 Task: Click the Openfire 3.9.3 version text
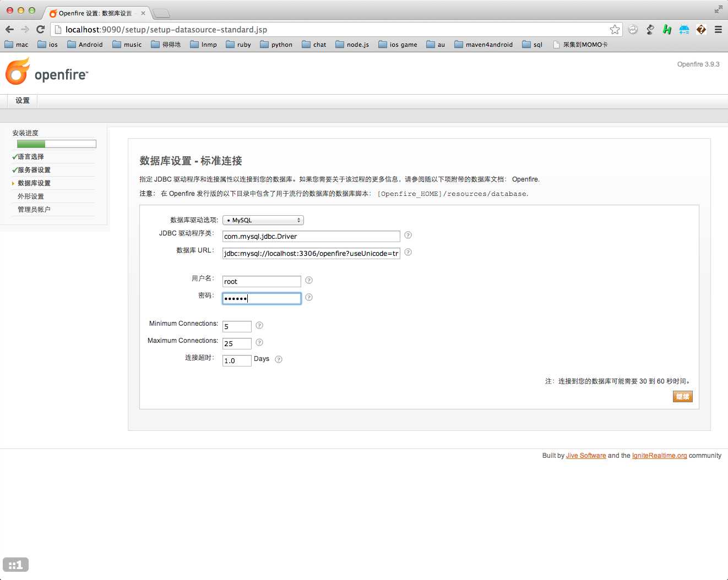698,64
